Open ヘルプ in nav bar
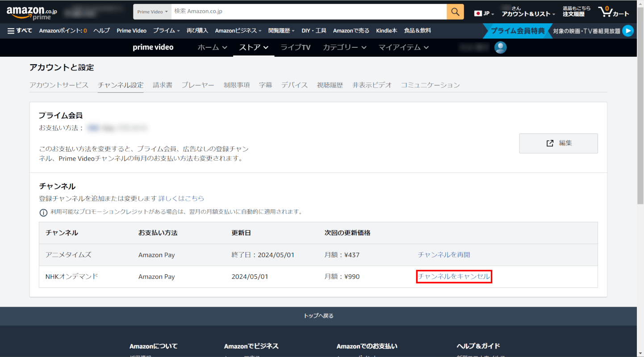Image resolution: width=644 pixels, height=357 pixels. [x=101, y=31]
